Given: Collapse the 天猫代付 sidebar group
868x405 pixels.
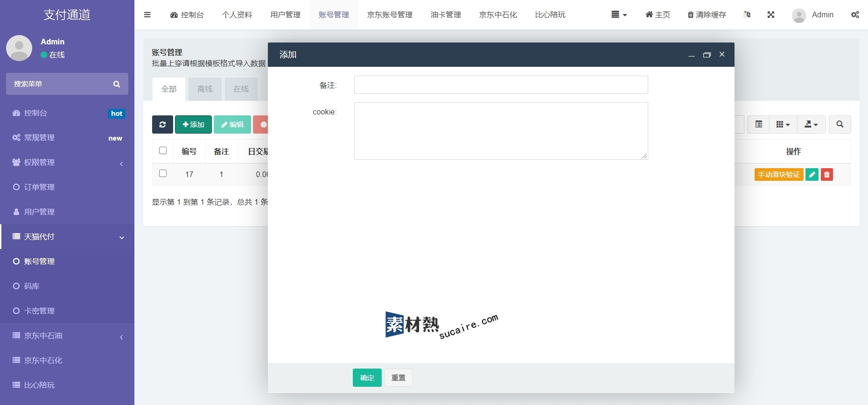Looking at the screenshot, I should point(67,237).
